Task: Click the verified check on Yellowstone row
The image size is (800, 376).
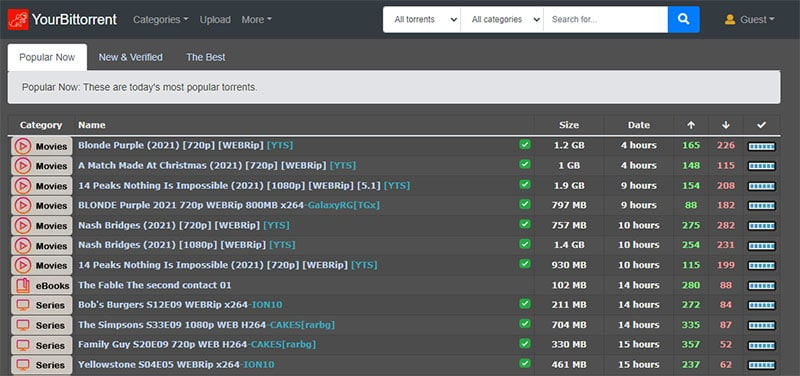Action: (524, 363)
